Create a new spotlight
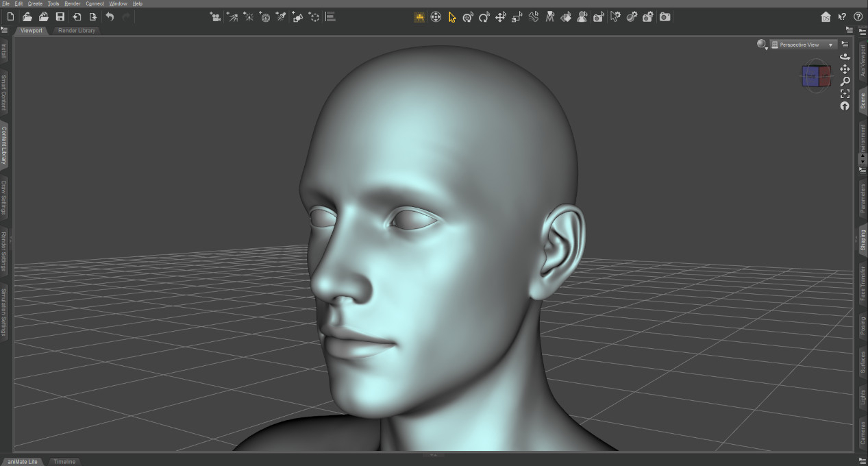The height and width of the screenshot is (466, 868). [x=281, y=17]
